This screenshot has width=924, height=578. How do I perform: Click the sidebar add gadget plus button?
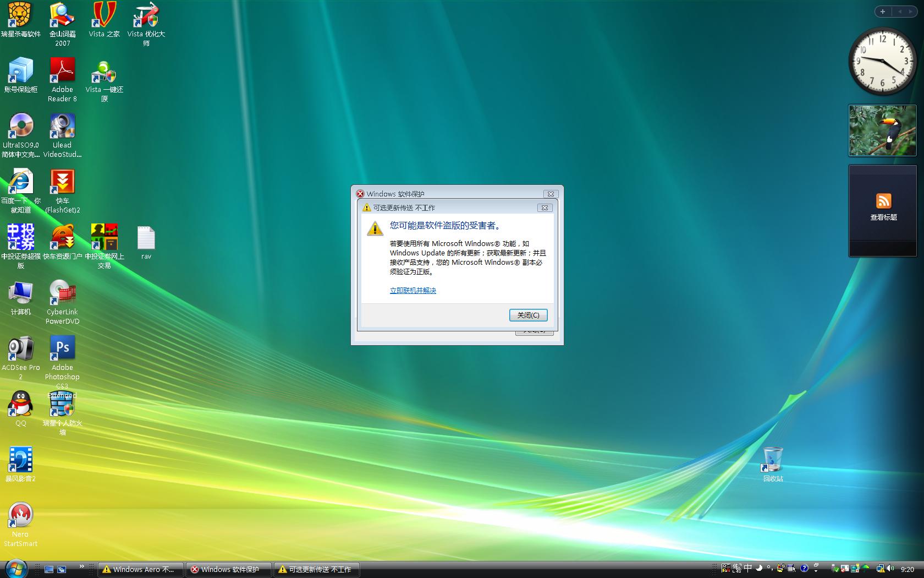pos(883,12)
